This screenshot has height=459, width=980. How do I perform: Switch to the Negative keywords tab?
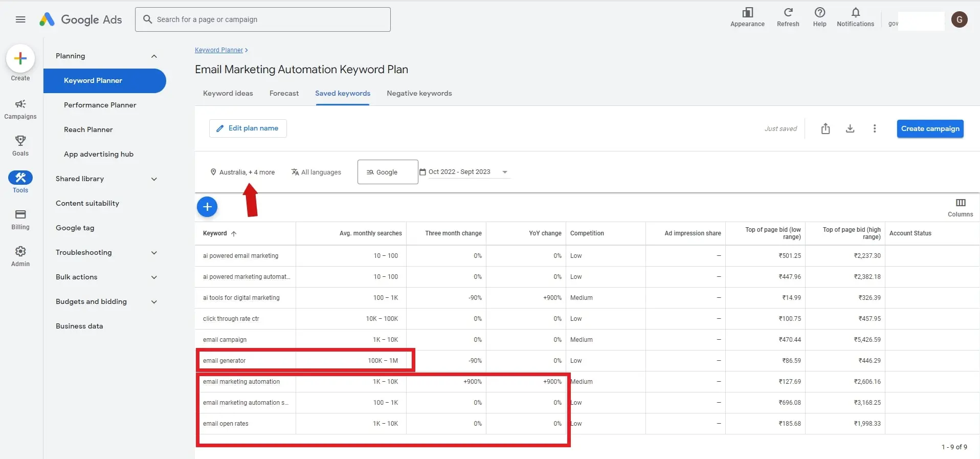(x=419, y=93)
